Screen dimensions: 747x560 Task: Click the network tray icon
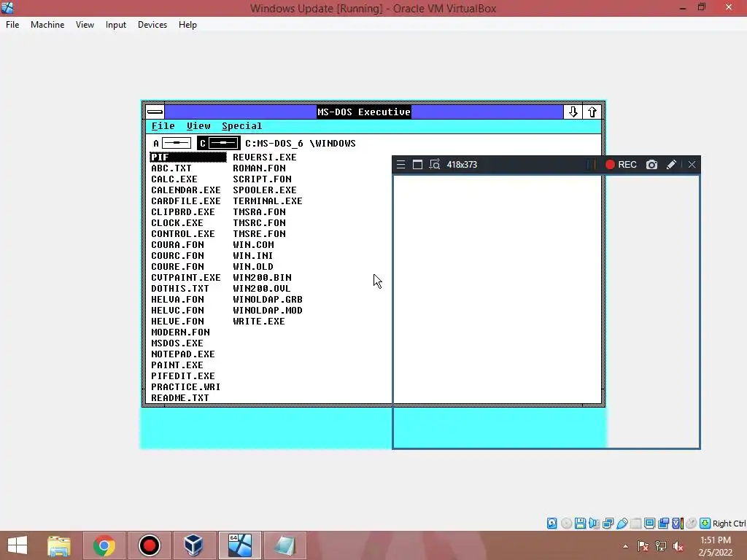pos(660,546)
